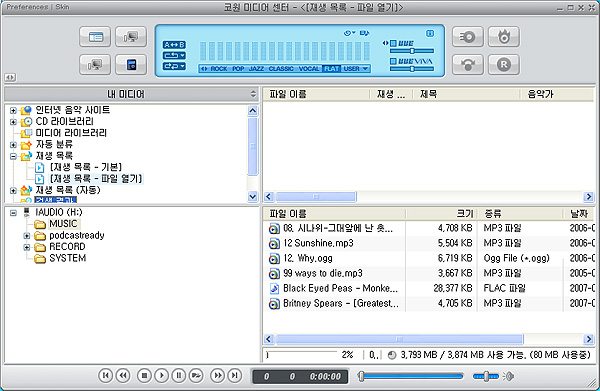Sort device files by 크기 column header
The height and width of the screenshot is (391, 600).
[441, 213]
